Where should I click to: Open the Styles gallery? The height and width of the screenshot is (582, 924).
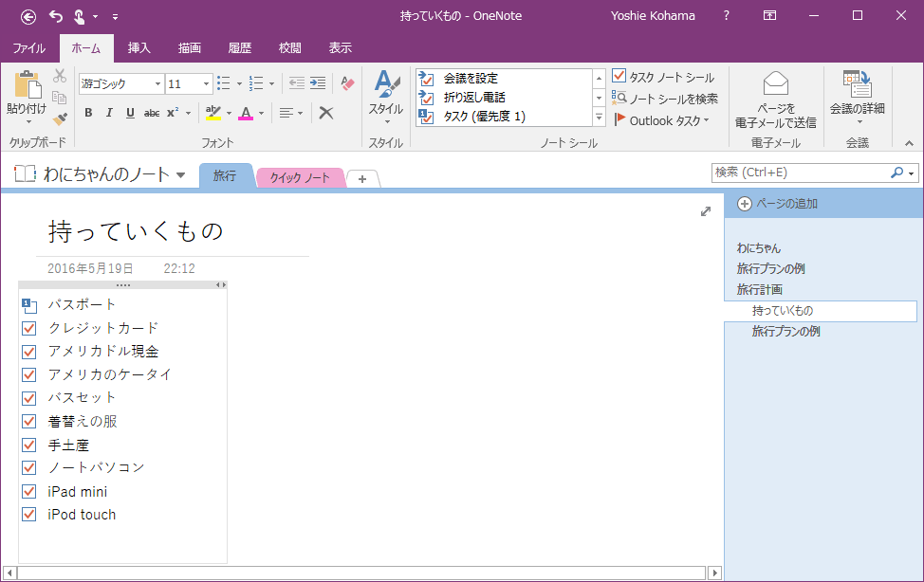(386, 98)
